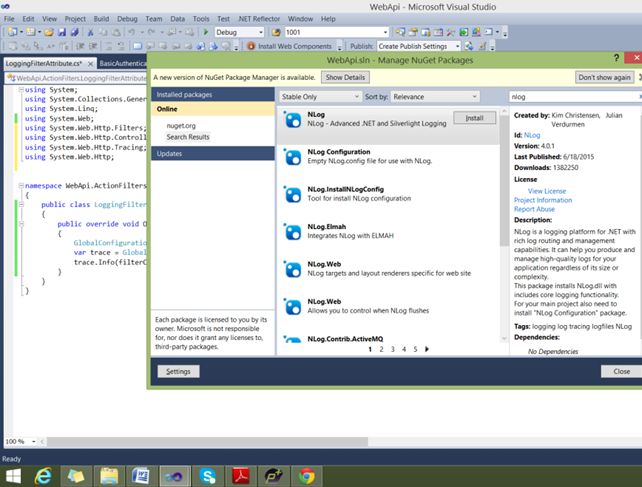Select the NLog.InstallNLogConfig package row
This screenshot has height=487, width=642.
pyautogui.click(x=388, y=194)
